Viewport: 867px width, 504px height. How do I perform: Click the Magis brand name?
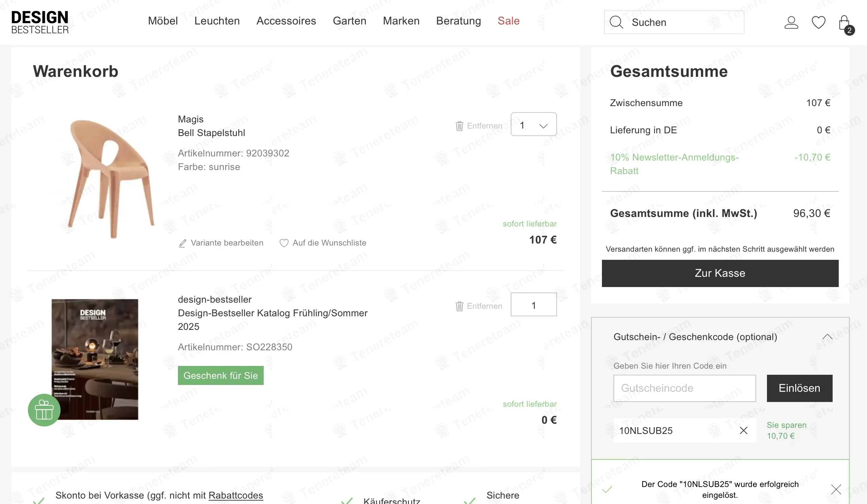191,119
